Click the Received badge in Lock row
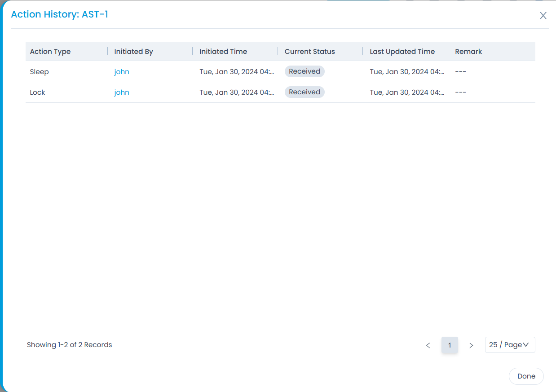556x392 pixels. pyautogui.click(x=304, y=92)
